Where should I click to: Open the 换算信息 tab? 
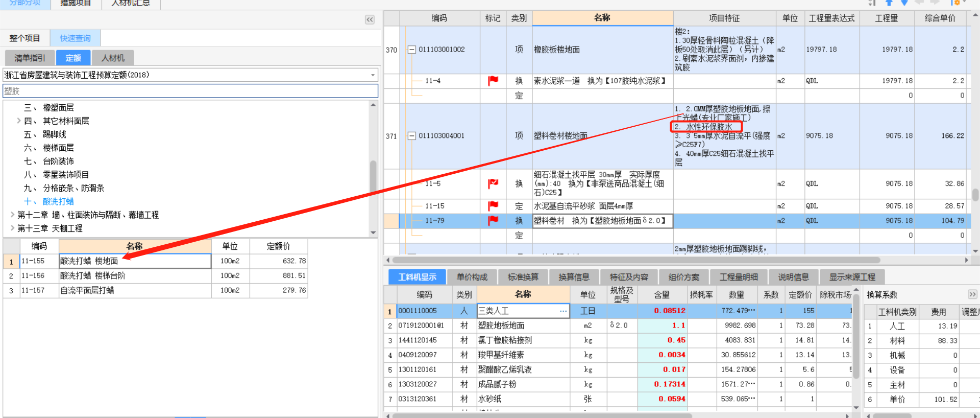click(574, 277)
